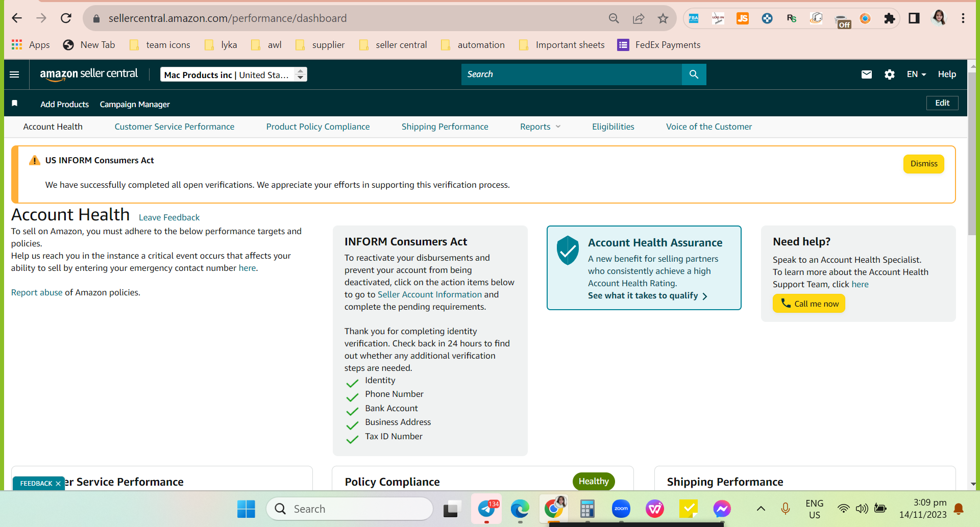The height and width of the screenshot is (527, 980).
Task: Open Telegram from the taskbar
Action: pos(486,509)
